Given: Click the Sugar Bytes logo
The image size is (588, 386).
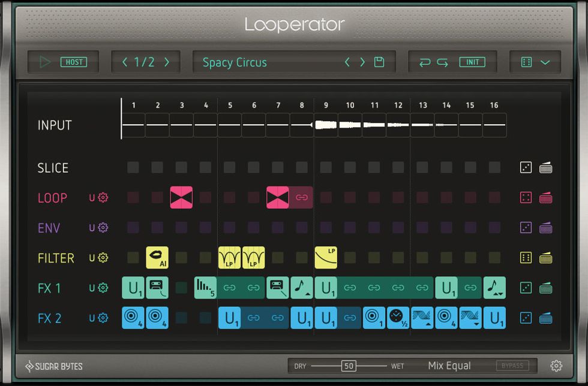Looking at the screenshot, I should [x=53, y=366].
